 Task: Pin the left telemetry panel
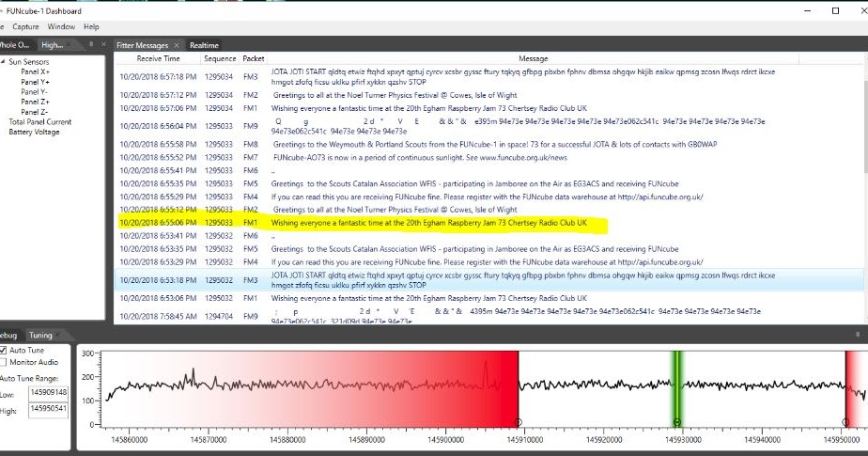[91, 44]
